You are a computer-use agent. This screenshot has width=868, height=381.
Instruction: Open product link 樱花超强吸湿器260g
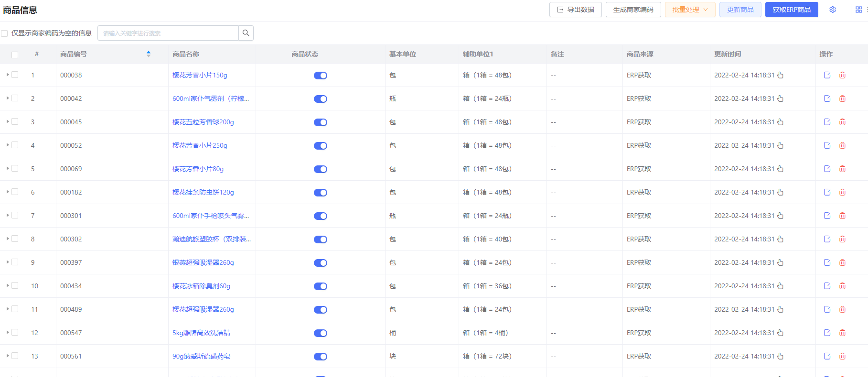pos(203,309)
